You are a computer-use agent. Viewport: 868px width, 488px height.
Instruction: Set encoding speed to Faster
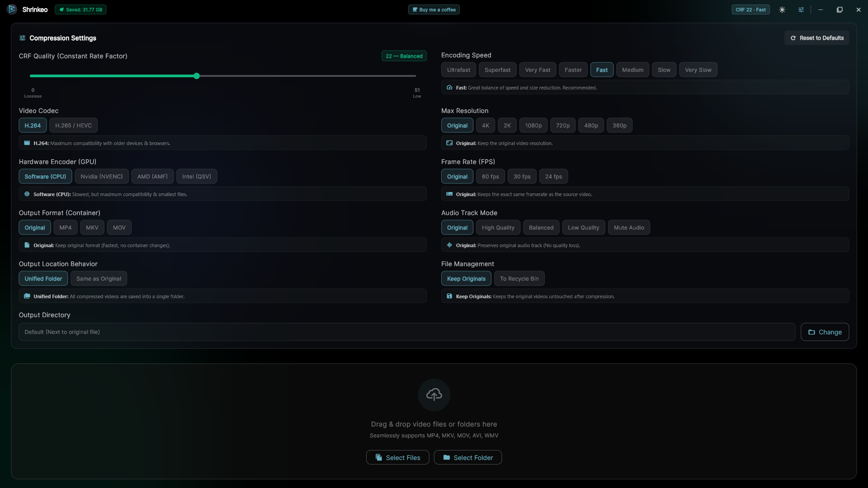tap(573, 70)
